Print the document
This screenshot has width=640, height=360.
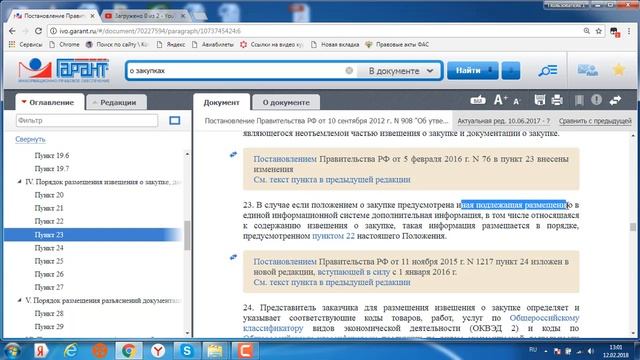tap(557, 100)
